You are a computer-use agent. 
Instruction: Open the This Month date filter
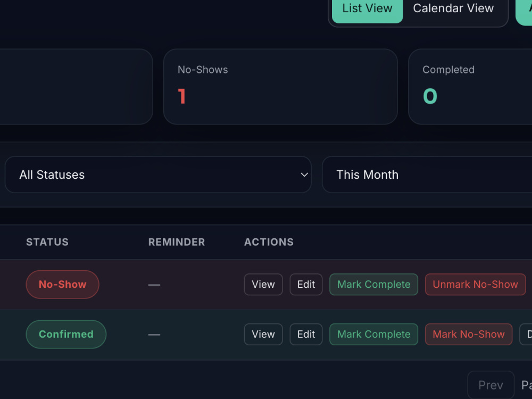pos(427,174)
